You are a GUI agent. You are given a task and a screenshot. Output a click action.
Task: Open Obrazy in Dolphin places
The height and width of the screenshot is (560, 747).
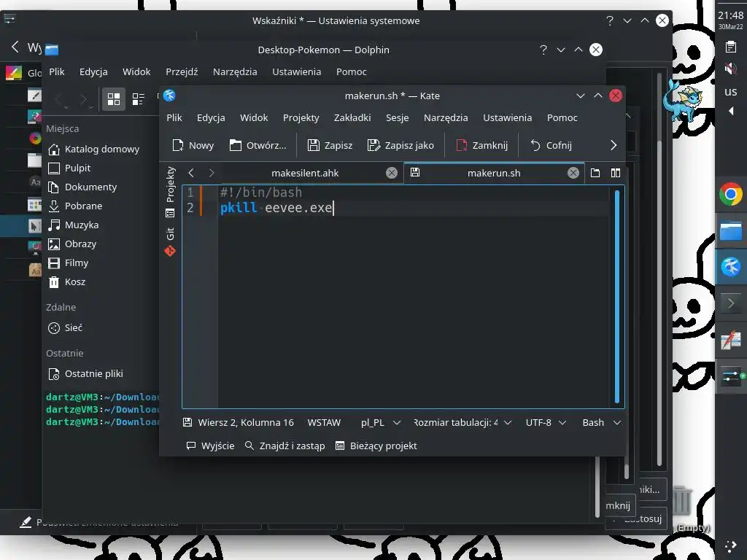coord(72,244)
